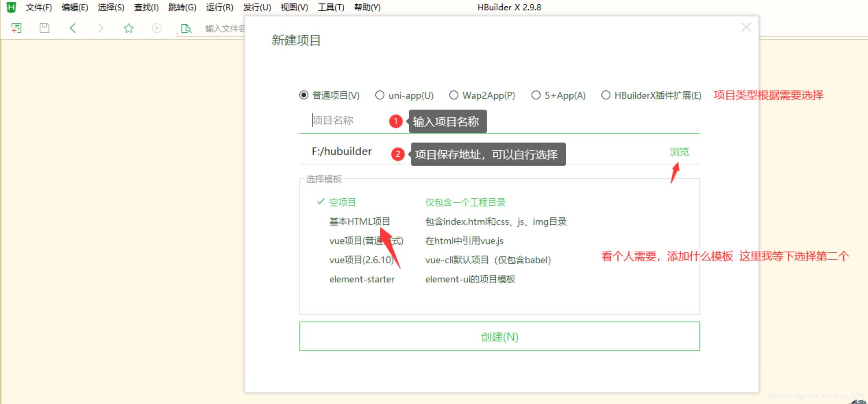This screenshot has height=404, width=868.
Task: Select the 基本HTML项目 template
Action: [x=359, y=222]
